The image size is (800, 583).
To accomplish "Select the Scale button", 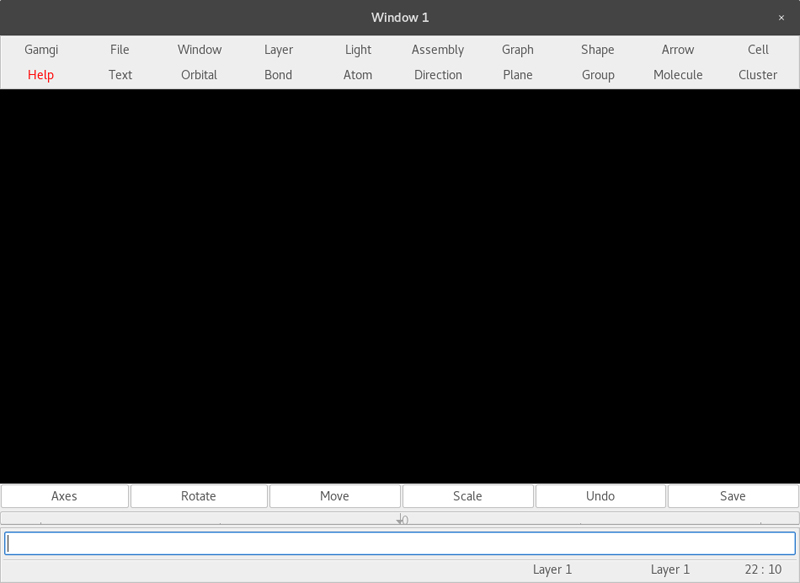I will (x=467, y=496).
